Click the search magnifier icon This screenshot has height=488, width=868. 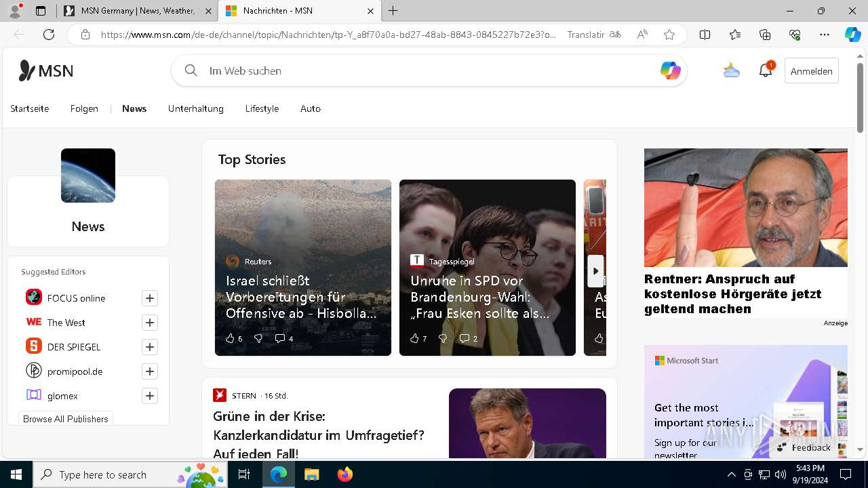(x=191, y=70)
